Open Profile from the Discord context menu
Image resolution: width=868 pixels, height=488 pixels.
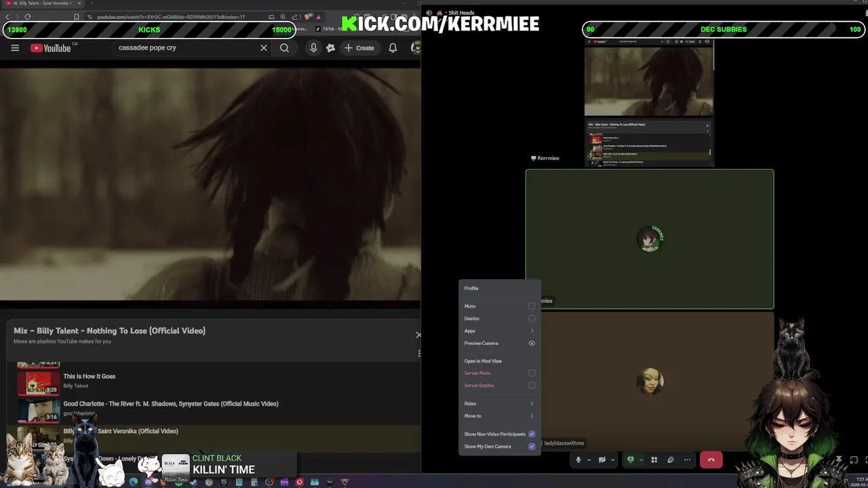499,288
